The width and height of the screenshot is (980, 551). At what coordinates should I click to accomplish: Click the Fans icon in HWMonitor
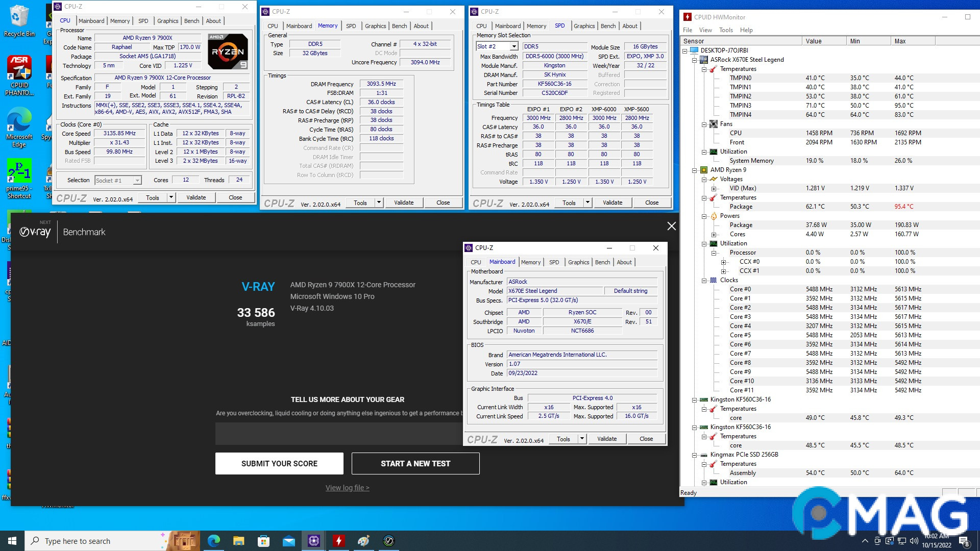click(714, 124)
